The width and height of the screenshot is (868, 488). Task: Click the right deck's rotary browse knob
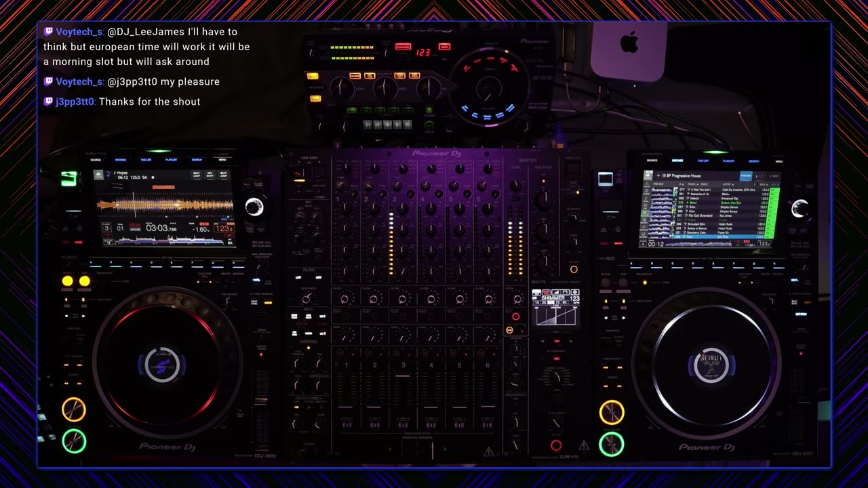800,208
